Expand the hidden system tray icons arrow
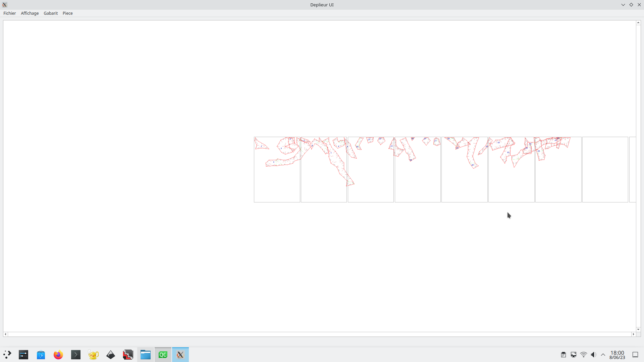This screenshot has height=362, width=644. [x=603, y=355]
